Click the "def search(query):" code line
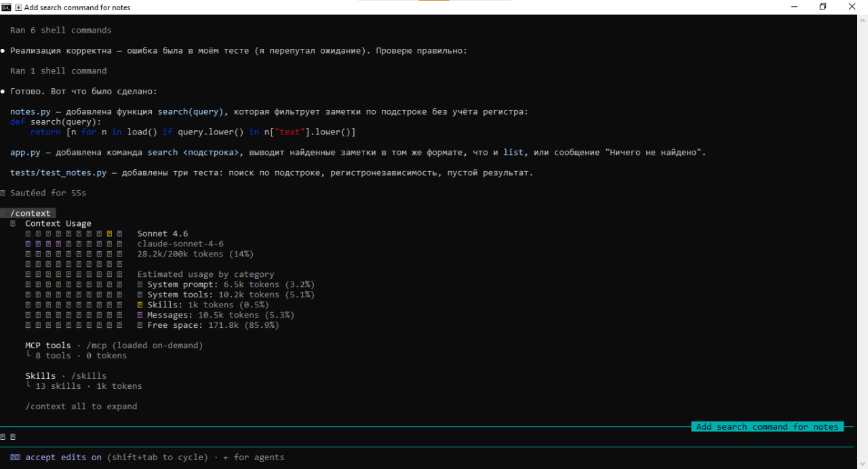 [x=56, y=122]
